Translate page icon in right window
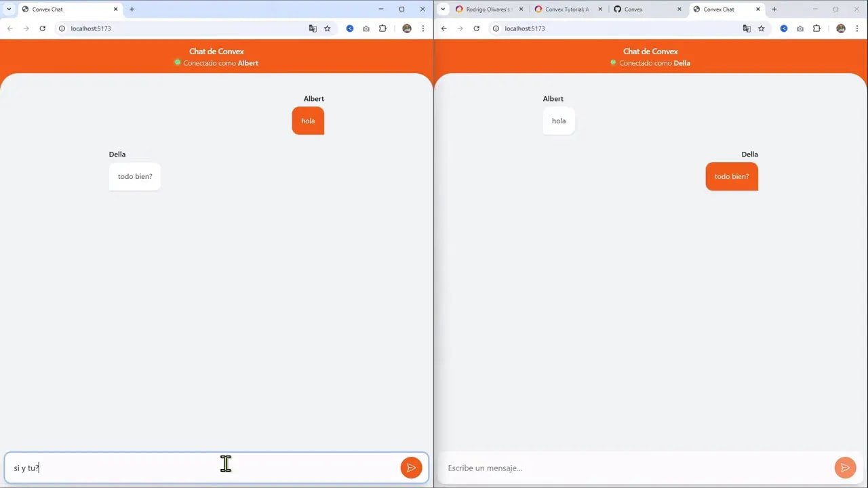Viewport: 868px width, 488px height. click(x=747, y=28)
